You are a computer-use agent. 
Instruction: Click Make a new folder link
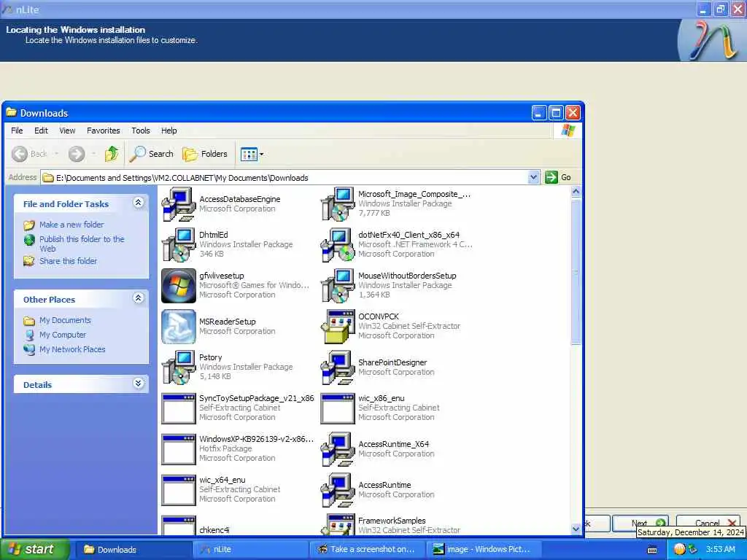[71, 225]
